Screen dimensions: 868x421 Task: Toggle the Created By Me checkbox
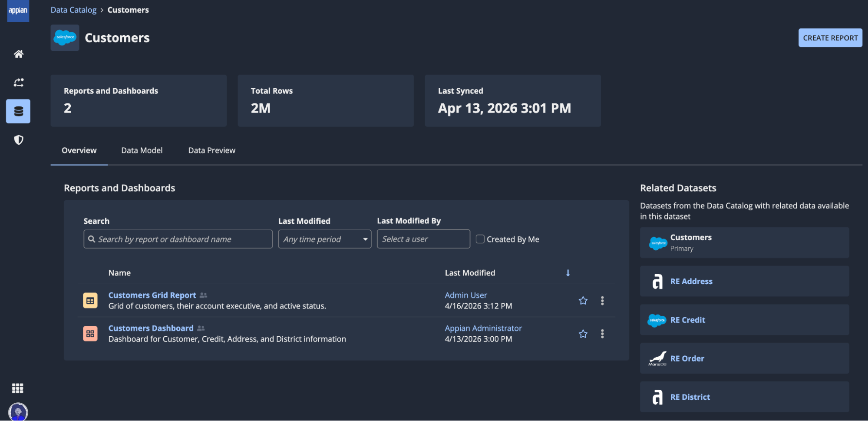coord(480,239)
